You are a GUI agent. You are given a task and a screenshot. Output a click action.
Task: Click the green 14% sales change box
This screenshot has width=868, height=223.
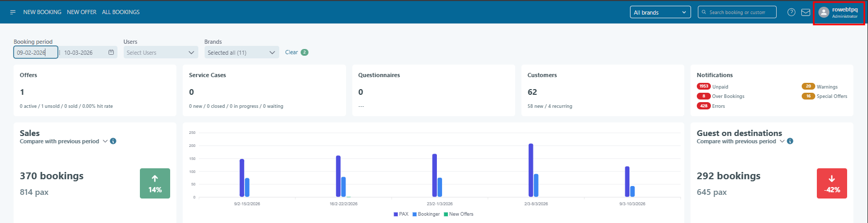[155, 183]
